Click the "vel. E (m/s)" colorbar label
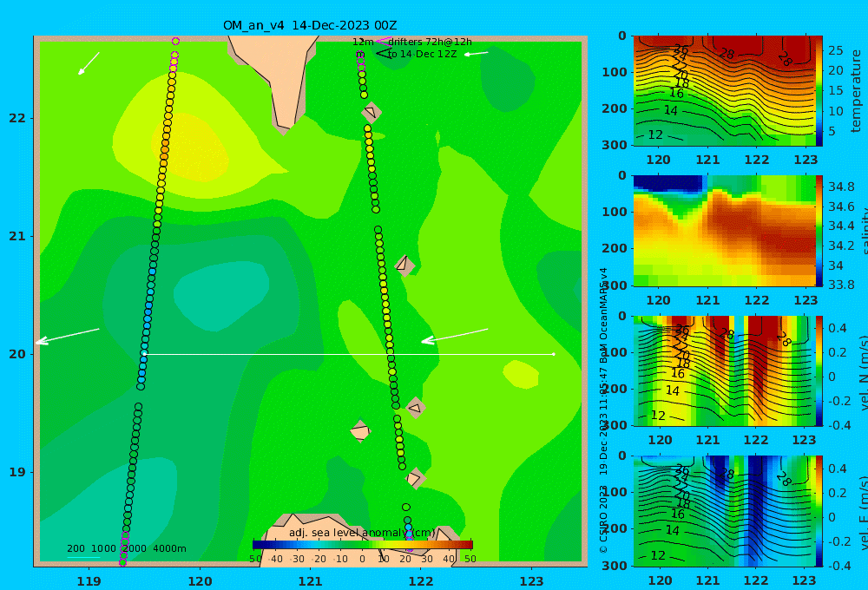The height and width of the screenshot is (590, 868). coord(864,511)
